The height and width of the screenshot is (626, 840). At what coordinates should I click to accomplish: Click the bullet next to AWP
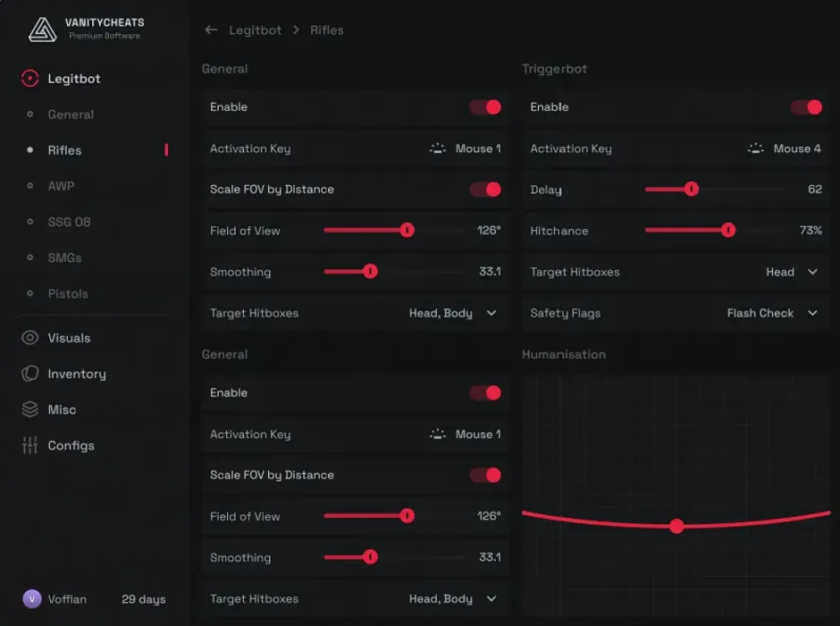30,186
